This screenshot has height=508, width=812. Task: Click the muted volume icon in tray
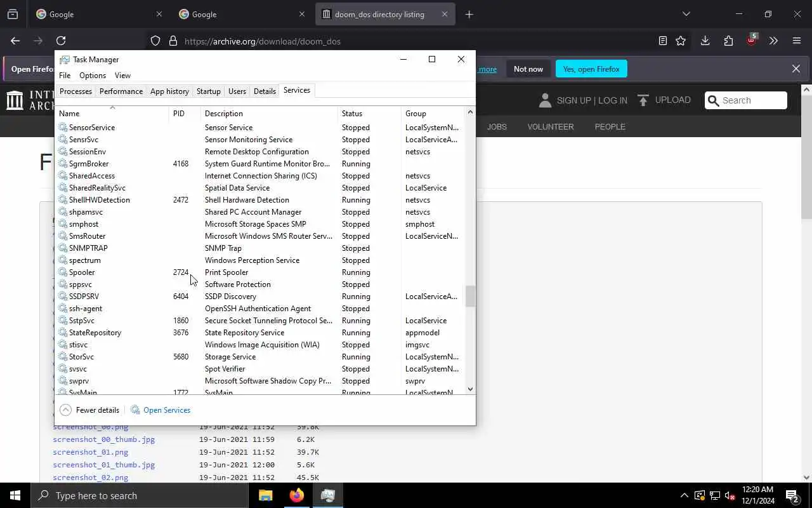730,495
